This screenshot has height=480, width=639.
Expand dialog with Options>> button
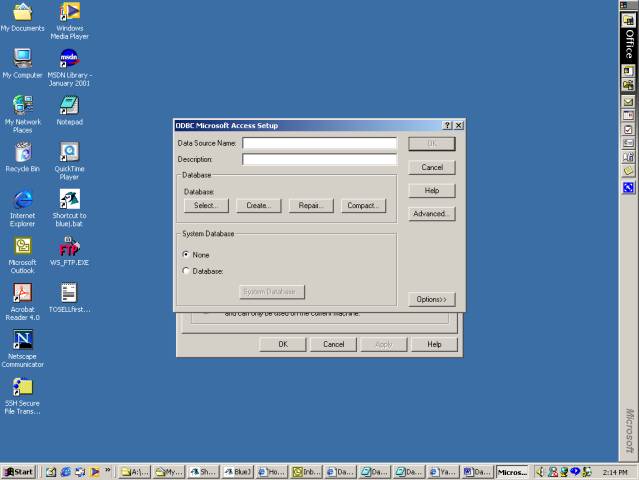[432, 299]
